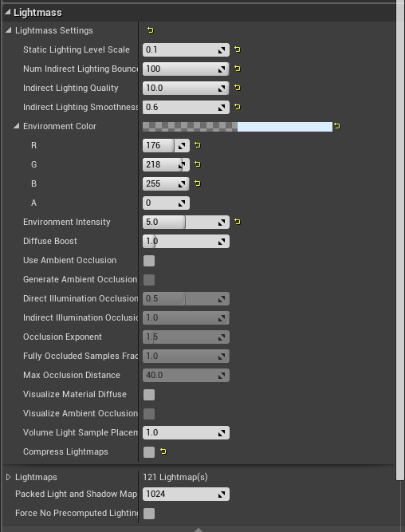Reset Num Indirect Lighting Bounces to default
405x532 pixels.
[238, 69]
